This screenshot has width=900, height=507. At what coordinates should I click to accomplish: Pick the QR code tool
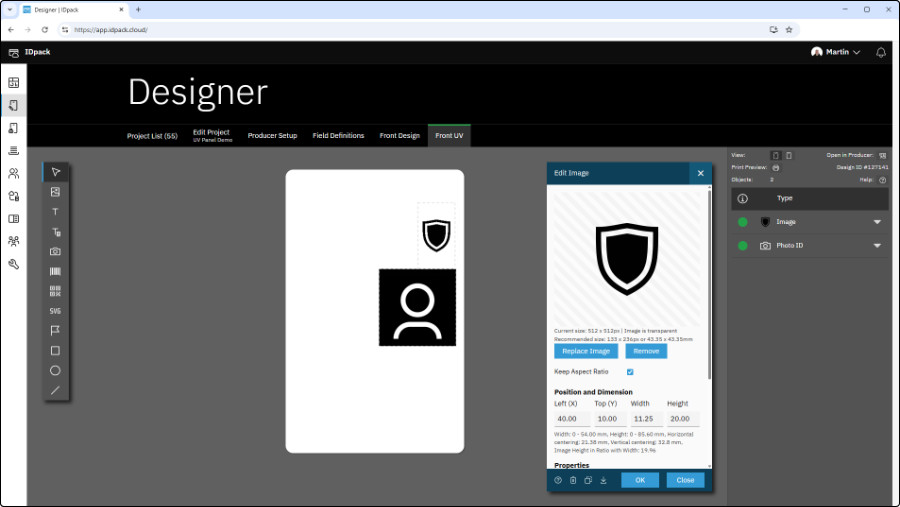tap(55, 291)
